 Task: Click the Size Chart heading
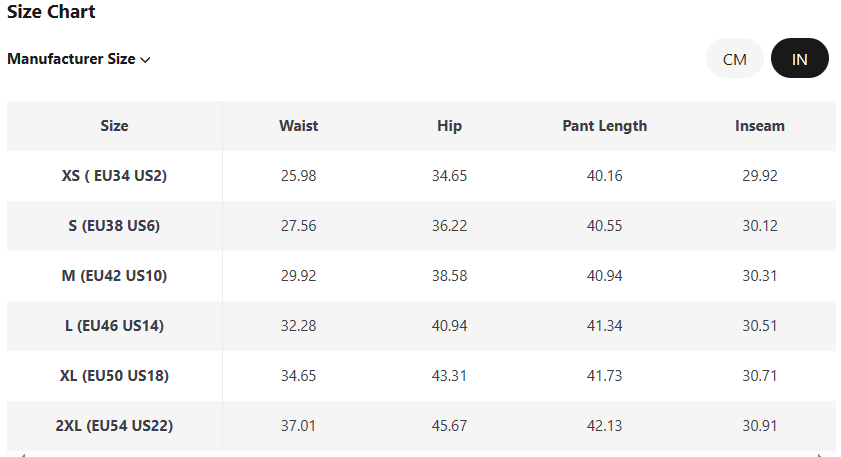point(51,12)
